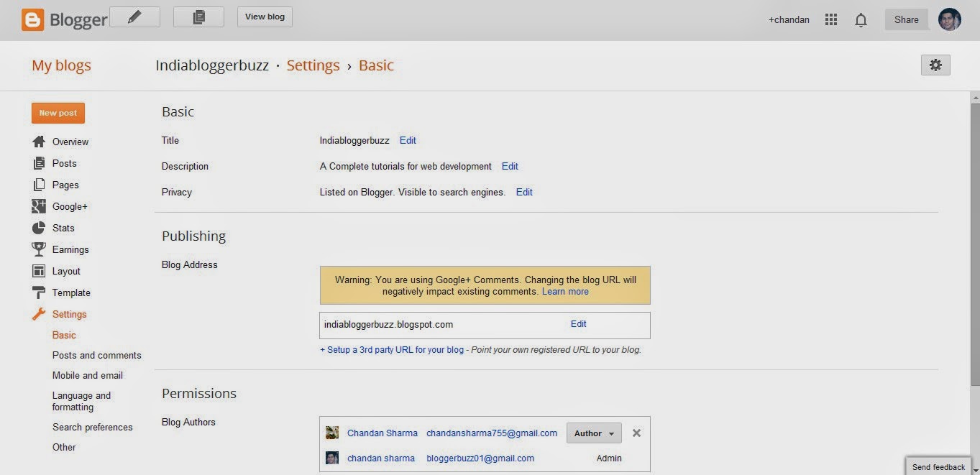Click the Indiabloggerbuzz blog name heading

(212, 65)
